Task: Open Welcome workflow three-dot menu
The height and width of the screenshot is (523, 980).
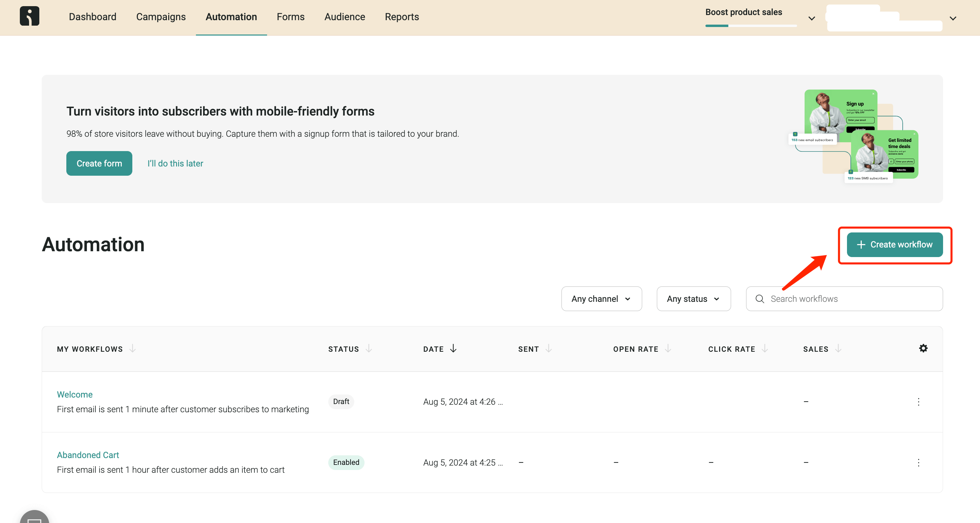Action: (918, 402)
